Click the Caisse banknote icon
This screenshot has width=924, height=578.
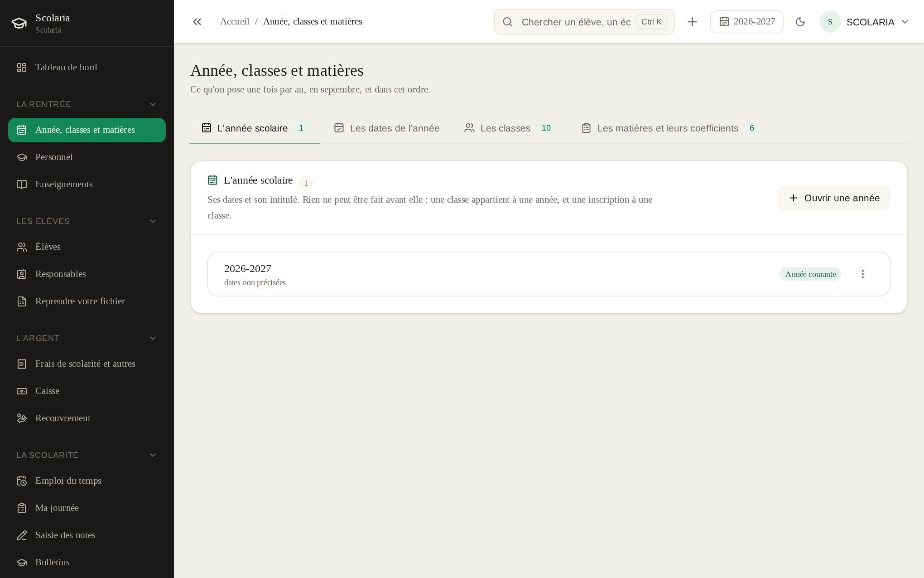point(22,391)
